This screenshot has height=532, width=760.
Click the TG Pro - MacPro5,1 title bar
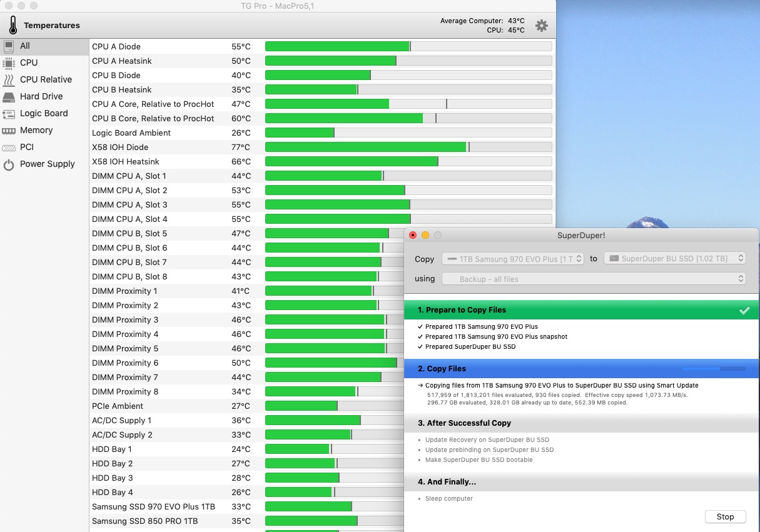point(278,6)
